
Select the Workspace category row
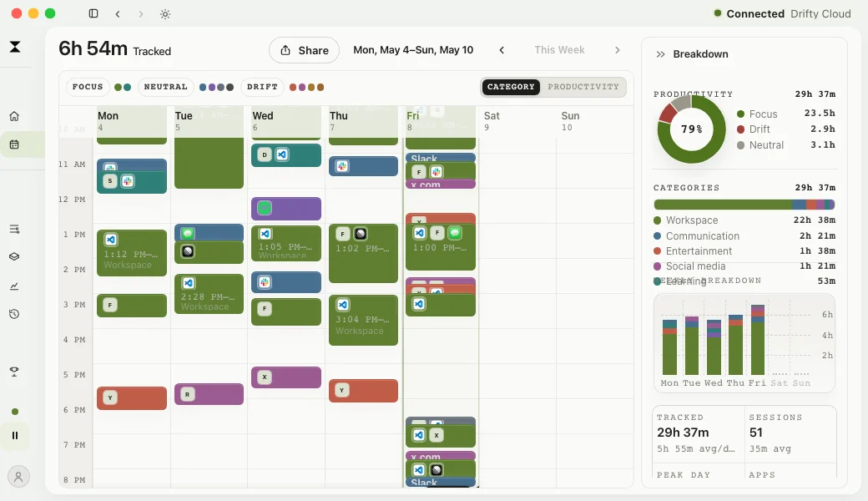[744, 220]
